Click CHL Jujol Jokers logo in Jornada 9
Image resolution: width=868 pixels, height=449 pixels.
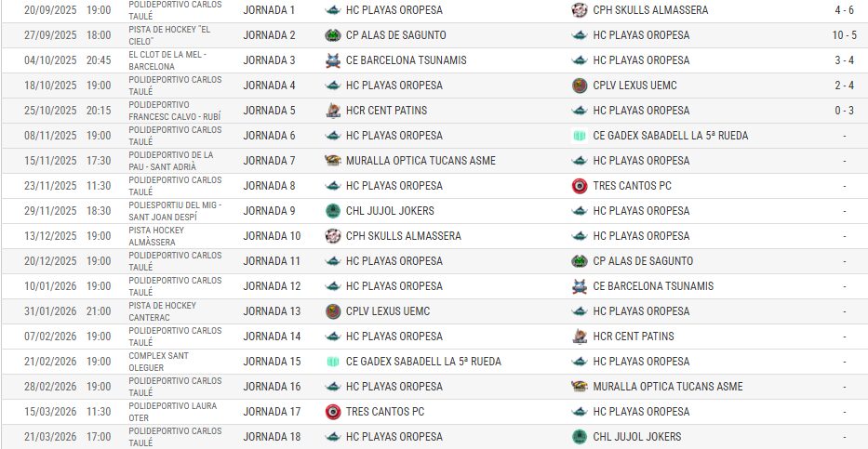(x=333, y=211)
